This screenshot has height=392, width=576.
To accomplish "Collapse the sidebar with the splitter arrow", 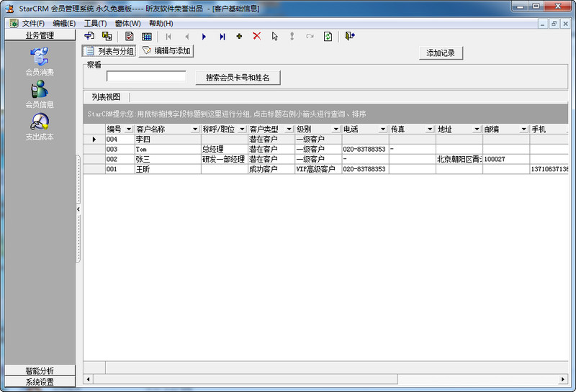I will pos(78,209).
